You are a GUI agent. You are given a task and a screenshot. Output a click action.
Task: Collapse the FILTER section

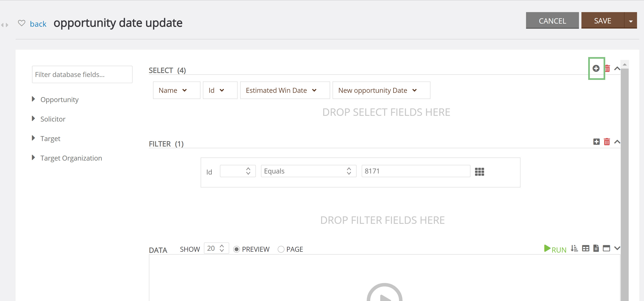pos(617,142)
